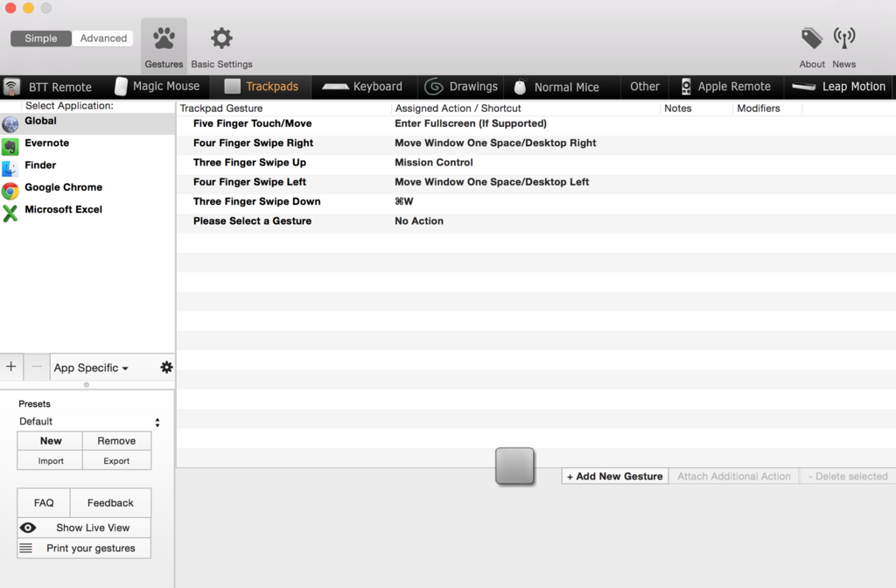Click the Export button
This screenshot has width=896, height=588.
coord(116,460)
